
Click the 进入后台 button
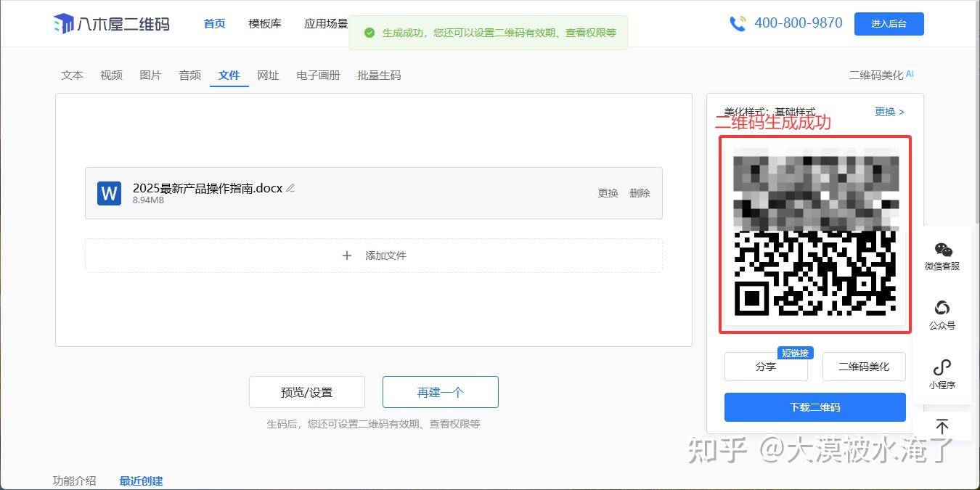coord(889,24)
